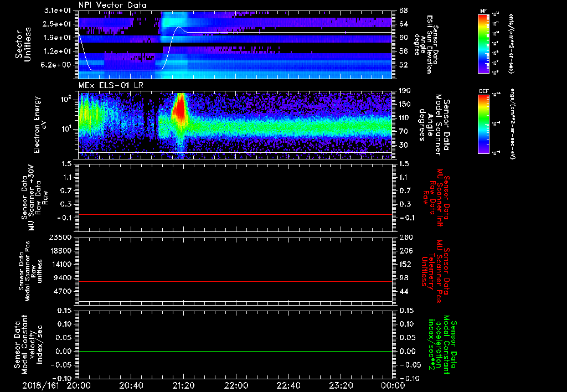Image resolution: width=567 pixels, height=392 pixels.
Task: Click the 00:00 end time label
Action: (393, 385)
